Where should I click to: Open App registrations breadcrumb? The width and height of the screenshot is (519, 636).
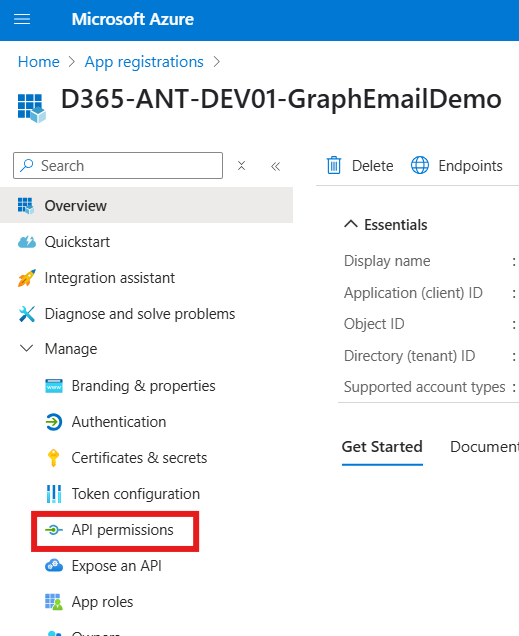(144, 62)
